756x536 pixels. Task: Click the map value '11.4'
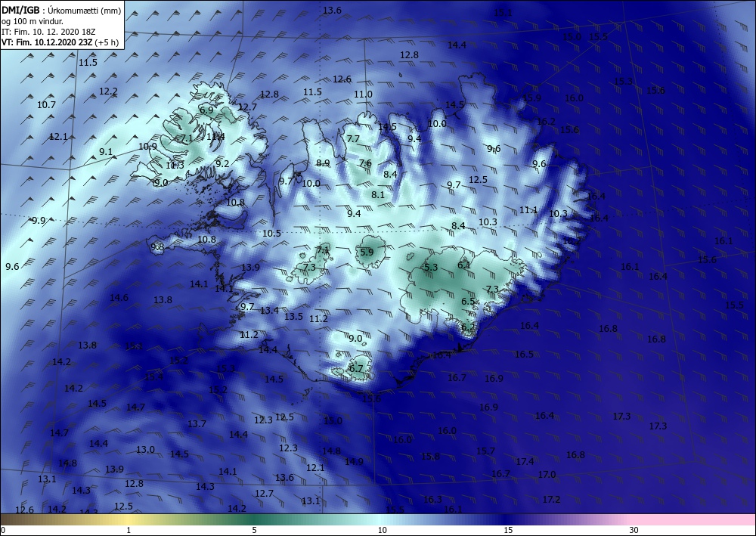[x=215, y=136]
